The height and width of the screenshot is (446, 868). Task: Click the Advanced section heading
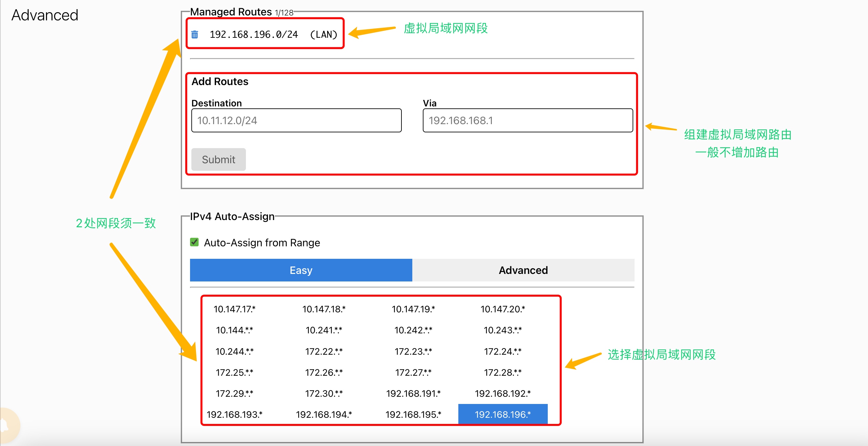click(x=45, y=15)
